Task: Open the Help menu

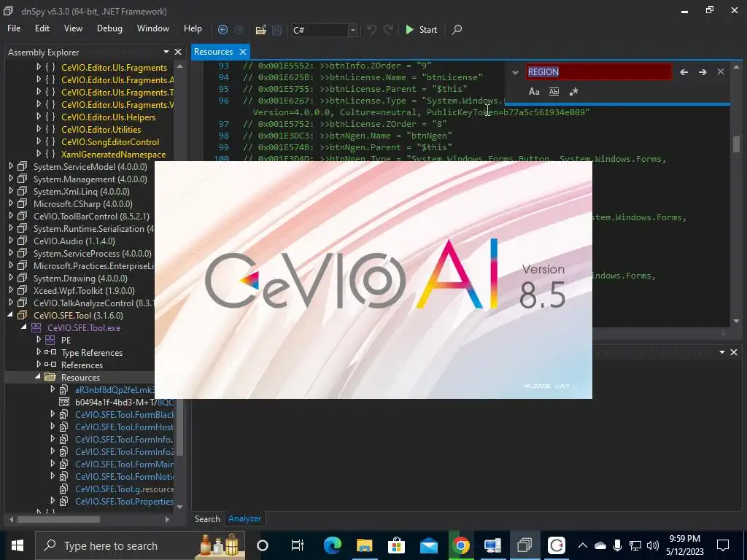Action: pos(193,28)
